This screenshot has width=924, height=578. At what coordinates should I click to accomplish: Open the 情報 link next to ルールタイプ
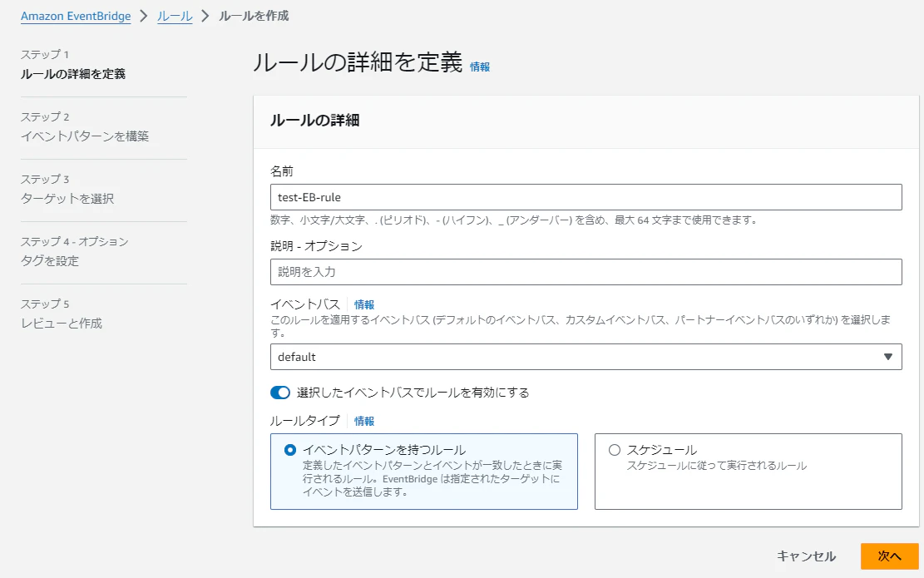[363, 422]
